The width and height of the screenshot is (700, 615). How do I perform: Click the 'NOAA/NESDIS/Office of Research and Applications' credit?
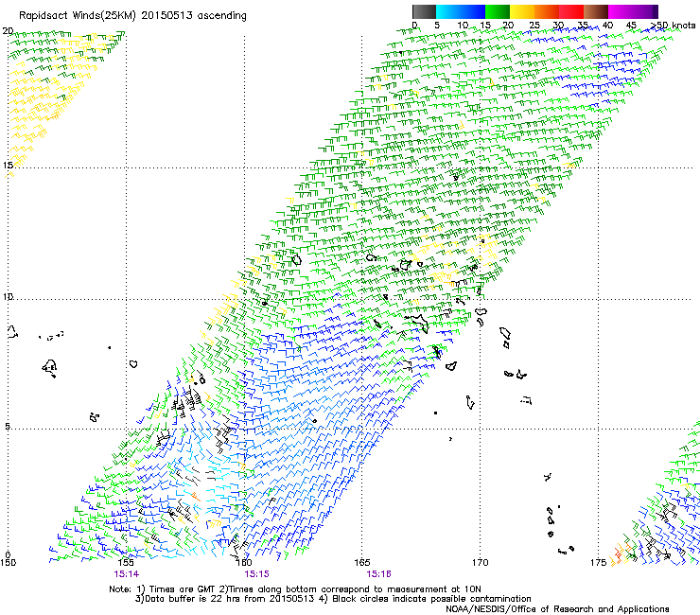click(x=557, y=609)
